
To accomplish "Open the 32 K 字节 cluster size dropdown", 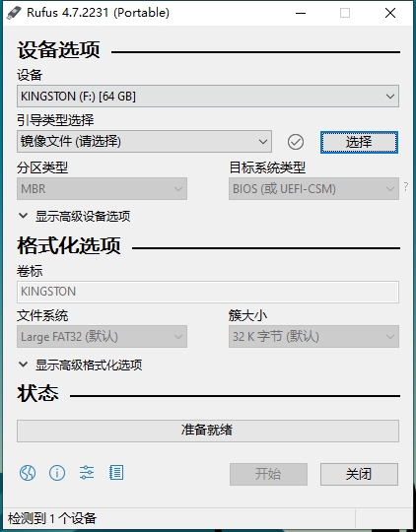I will coord(313,337).
